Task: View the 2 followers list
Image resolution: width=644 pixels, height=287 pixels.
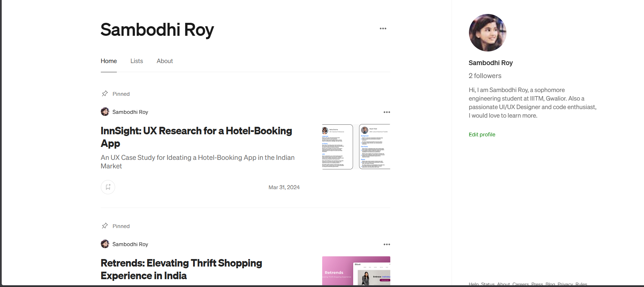Action: (485, 76)
